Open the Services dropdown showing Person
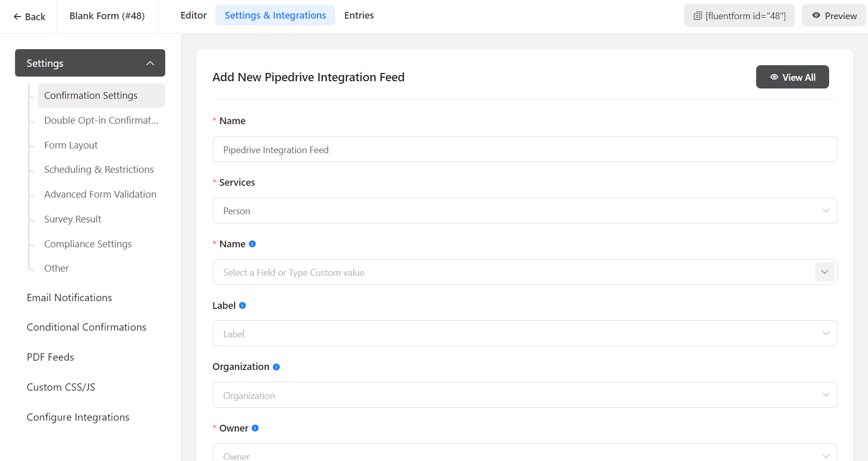The height and width of the screenshot is (461, 868). tap(525, 211)
